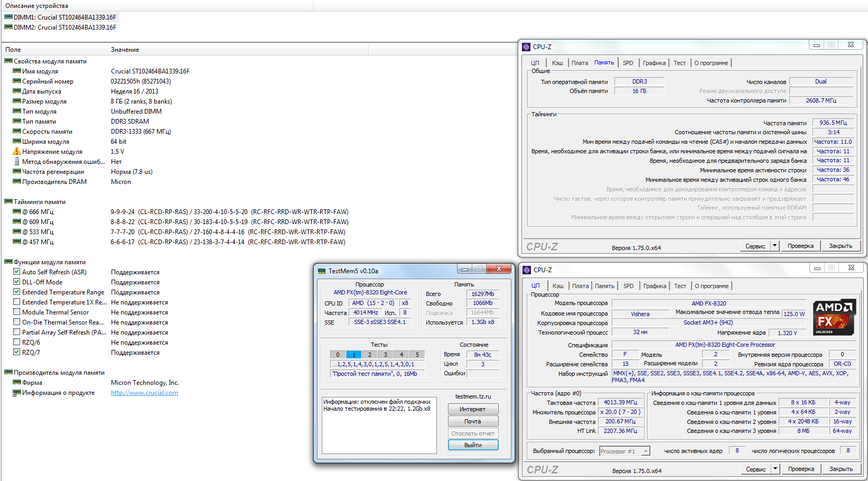Click the icon next to Тайминги памяти header
This screenshot has height=481, width=868.
[x=8, y=201]
